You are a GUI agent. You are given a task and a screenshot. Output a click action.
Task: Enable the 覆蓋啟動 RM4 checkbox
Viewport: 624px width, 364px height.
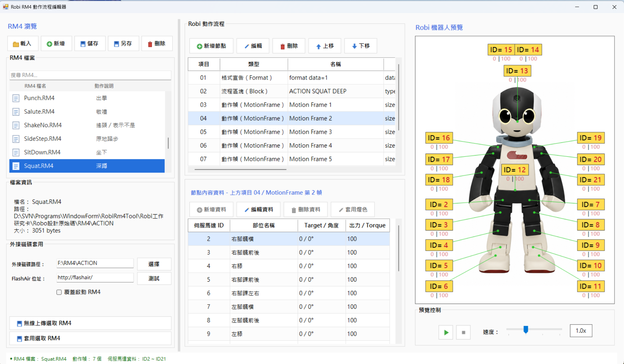pyautogui.click(x=59, y=292)
